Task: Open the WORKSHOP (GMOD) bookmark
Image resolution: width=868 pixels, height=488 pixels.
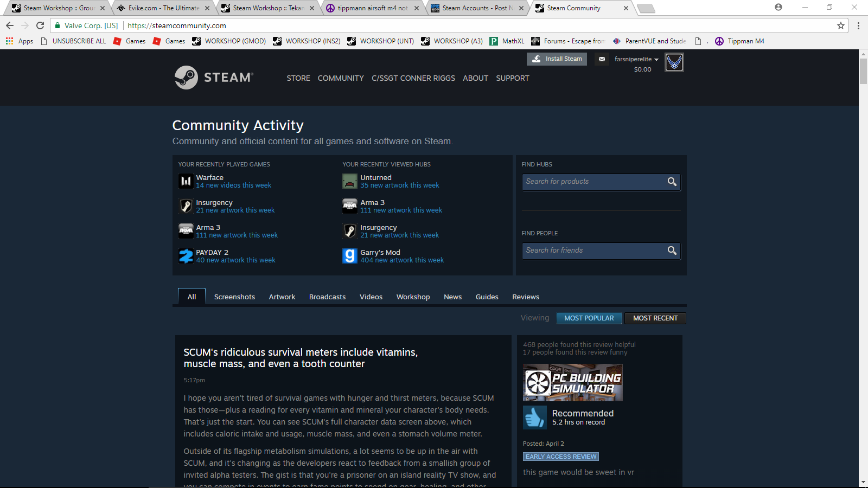Action: [x=229, y=41]
